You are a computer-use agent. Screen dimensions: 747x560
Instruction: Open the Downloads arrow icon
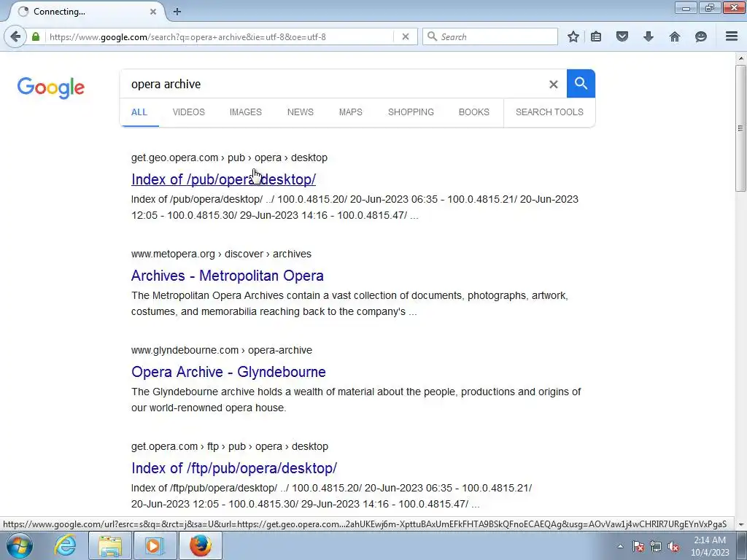pyautogui.click(x=649, y=36)
